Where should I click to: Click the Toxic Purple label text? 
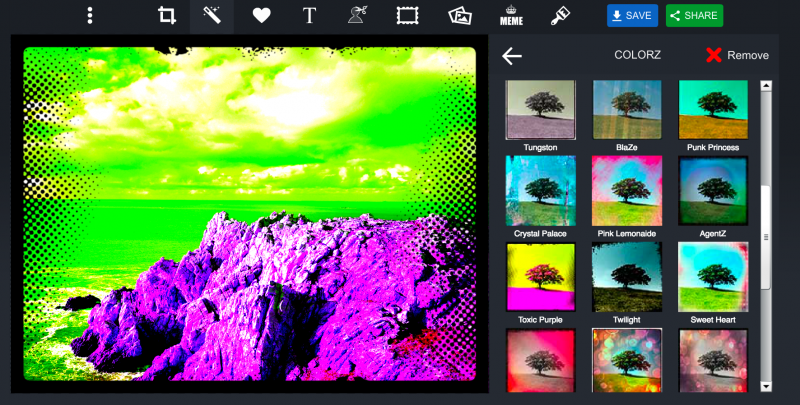point(540,320)
